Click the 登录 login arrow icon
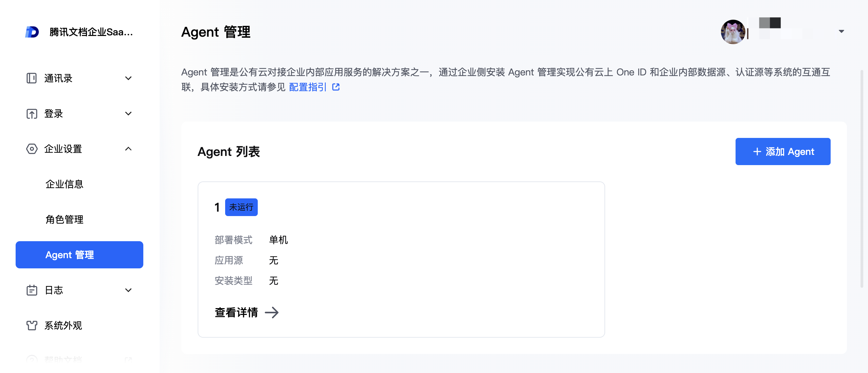This screenshot has height=373, width=868. (x=32, y=113)
